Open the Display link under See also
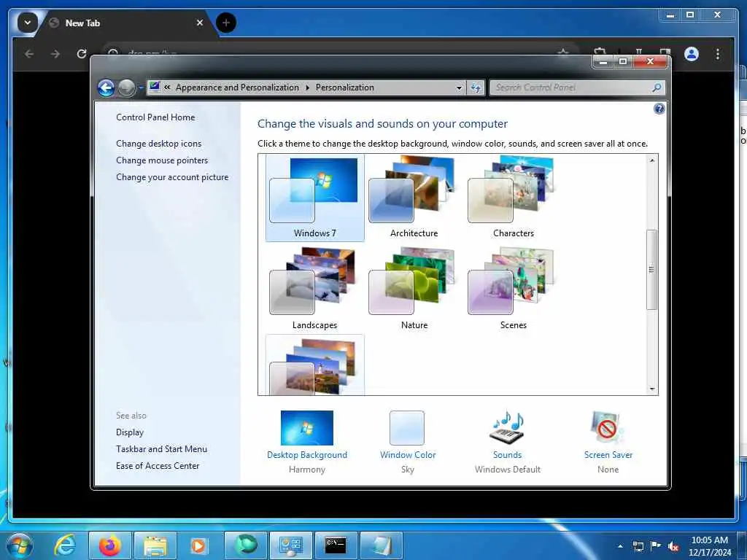The image size is (747, 560). point(130,432)
